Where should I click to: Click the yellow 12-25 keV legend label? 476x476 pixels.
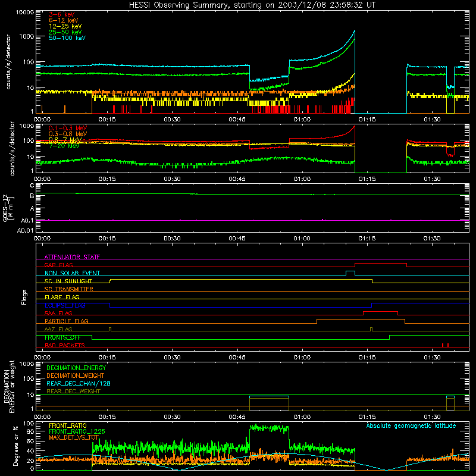coord(65,26)
